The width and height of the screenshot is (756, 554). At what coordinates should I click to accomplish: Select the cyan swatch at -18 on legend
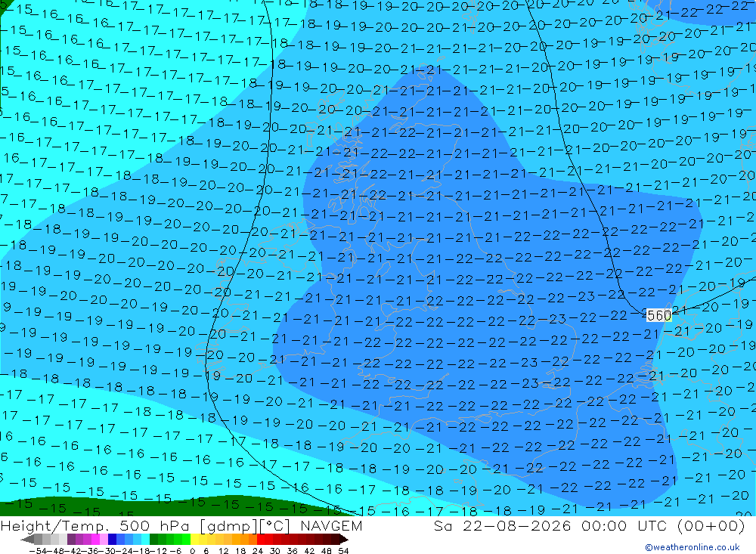[145, 540]
